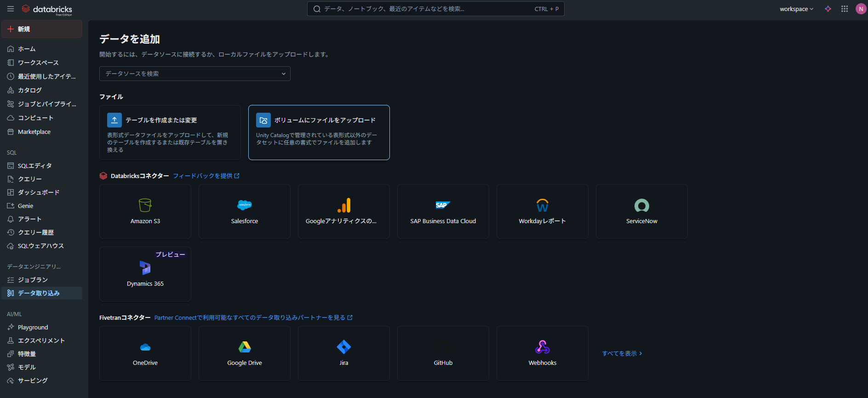
Task: Select the Salesforce connector
Action: pos(245,212)
